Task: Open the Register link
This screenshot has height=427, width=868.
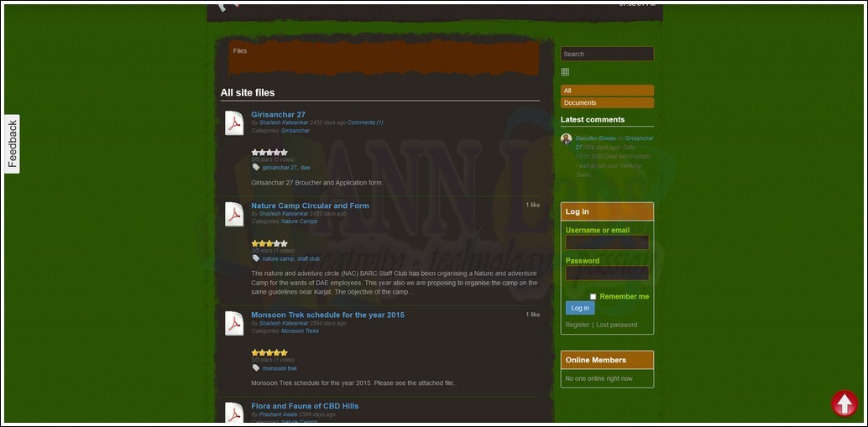Action: point(578,325)
